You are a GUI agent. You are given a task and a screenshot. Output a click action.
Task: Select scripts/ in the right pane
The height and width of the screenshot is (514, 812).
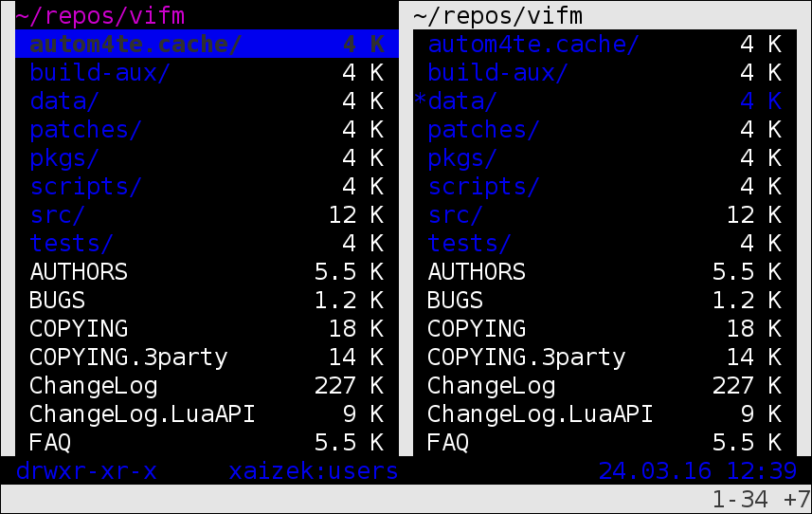coord(604,187)
